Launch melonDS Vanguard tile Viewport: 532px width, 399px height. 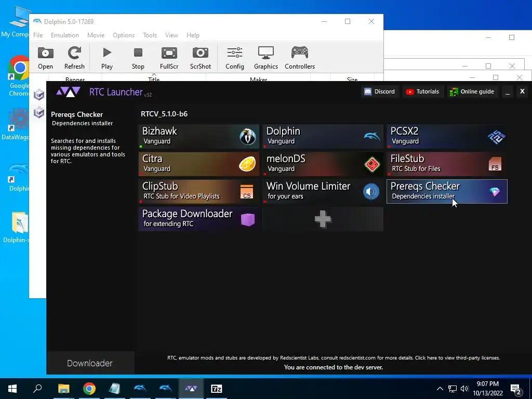pos(323,164)
